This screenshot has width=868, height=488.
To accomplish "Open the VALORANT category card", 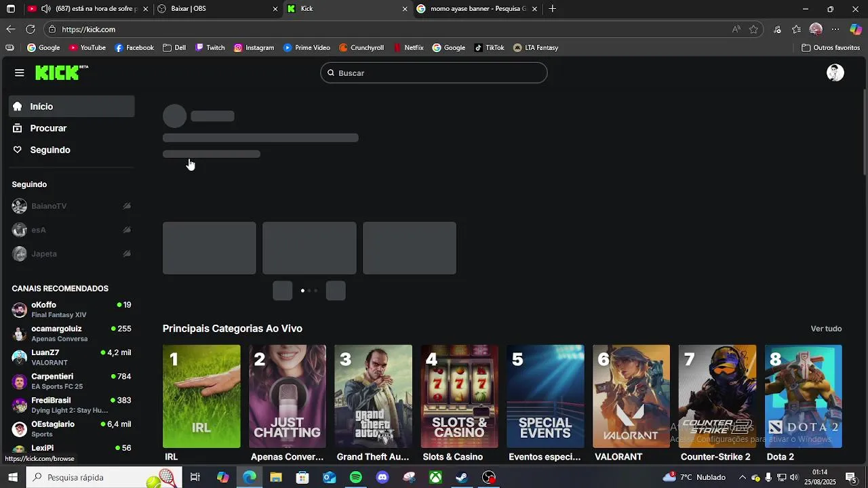I will (x=631, y=396).
